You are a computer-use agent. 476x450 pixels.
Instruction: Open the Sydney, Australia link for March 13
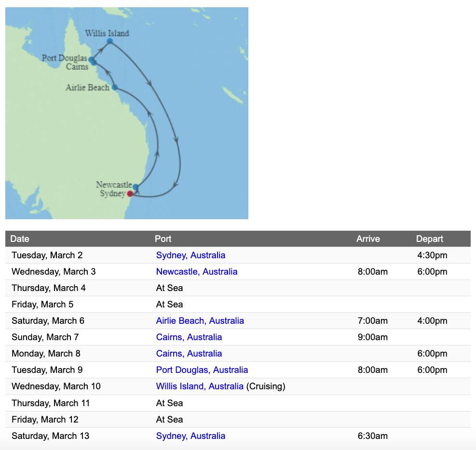pyautogui.click(x=190, y=436)
